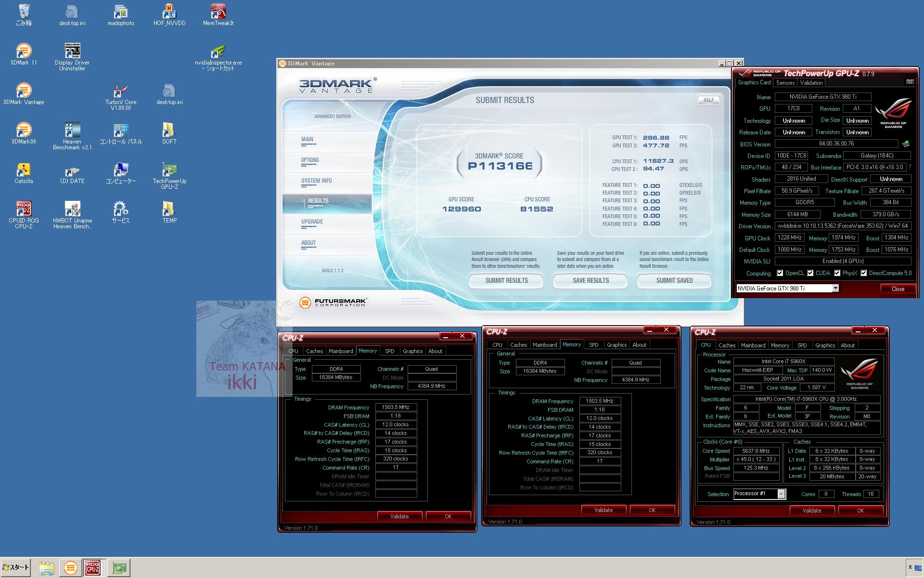Click the SAVE RESULTS button
The image size is (924, 578).
[x=590, y=280]
